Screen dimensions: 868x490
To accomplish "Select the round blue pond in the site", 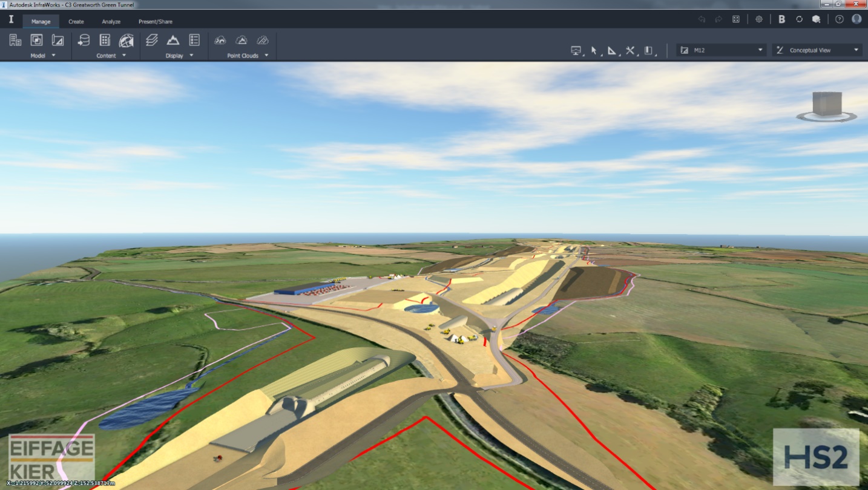I will coord(422,309).
